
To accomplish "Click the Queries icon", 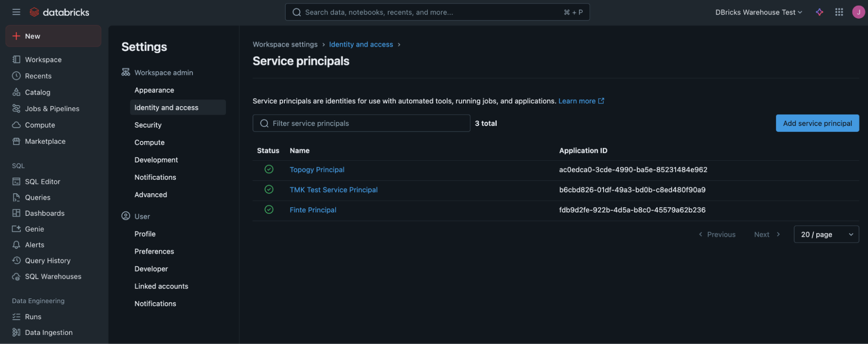I will (17, 198).
